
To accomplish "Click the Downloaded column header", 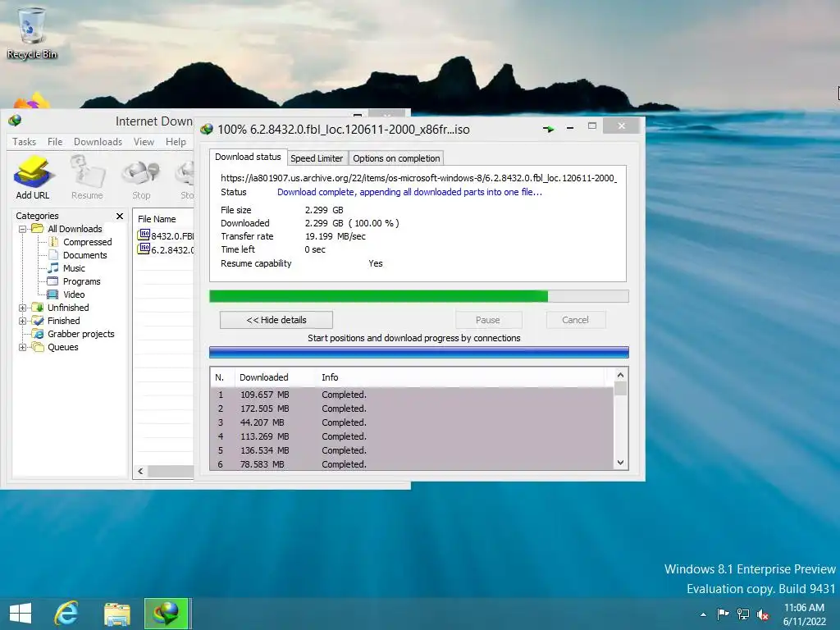I will click(276, 377).
